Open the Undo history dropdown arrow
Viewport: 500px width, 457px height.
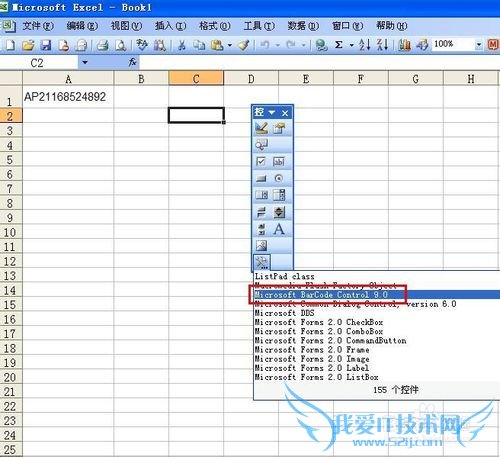coord(277,45)
